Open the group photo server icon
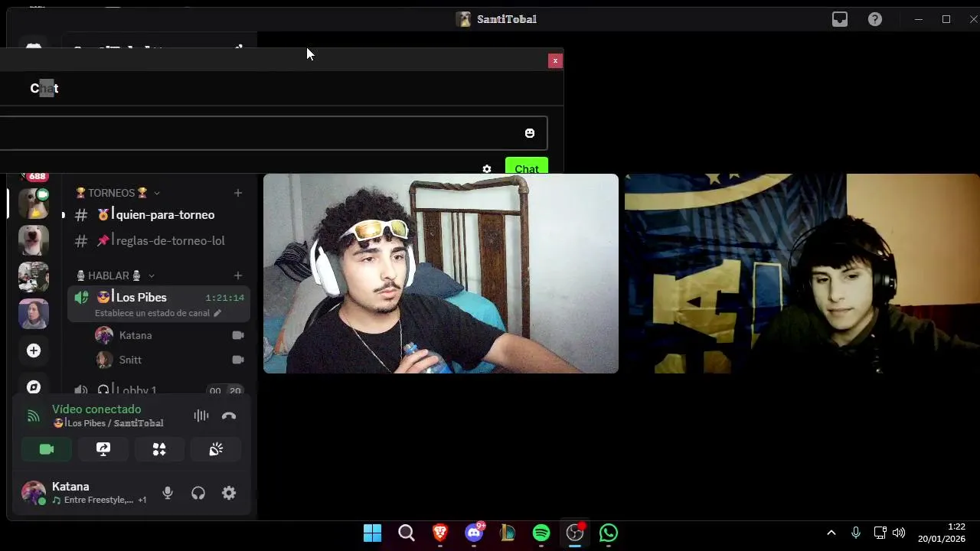Image resolution: width=980 pixels, height=551 pixels. 34,277
